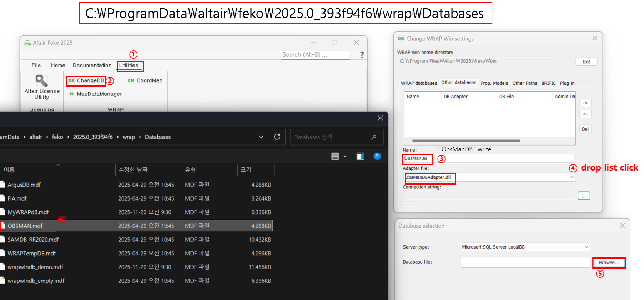
Task: Launch ChangeDB from the WRAP group
Action: pyautogui.click(x=86, y=81)
